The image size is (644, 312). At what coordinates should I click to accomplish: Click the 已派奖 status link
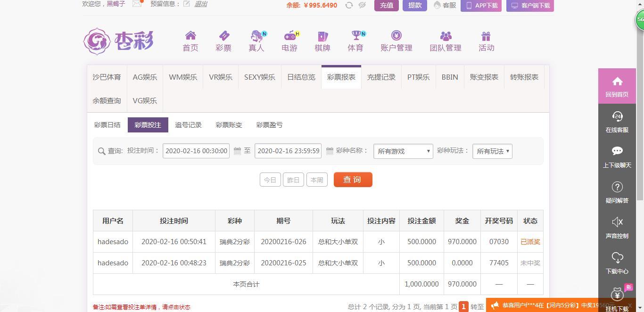click(x=530, y=242)
